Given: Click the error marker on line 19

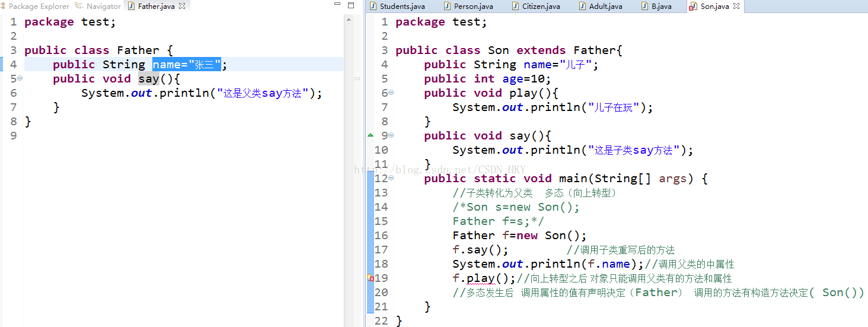Looking at the screenshot, I should click(371, 278).
